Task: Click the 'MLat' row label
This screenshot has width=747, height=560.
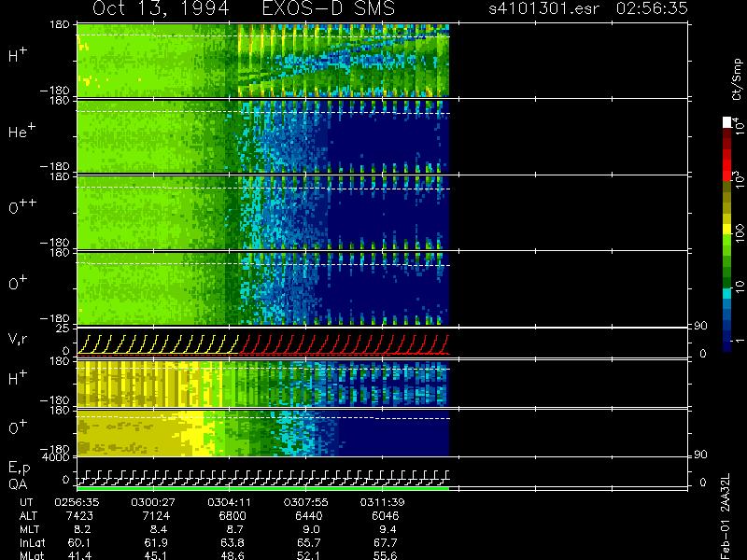Action: (32, 555)
